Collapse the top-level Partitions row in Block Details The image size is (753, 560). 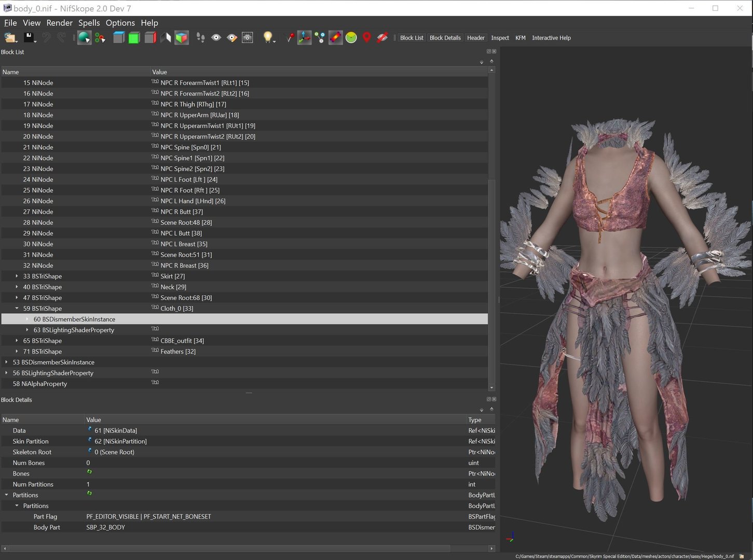(x=6, y=495)
